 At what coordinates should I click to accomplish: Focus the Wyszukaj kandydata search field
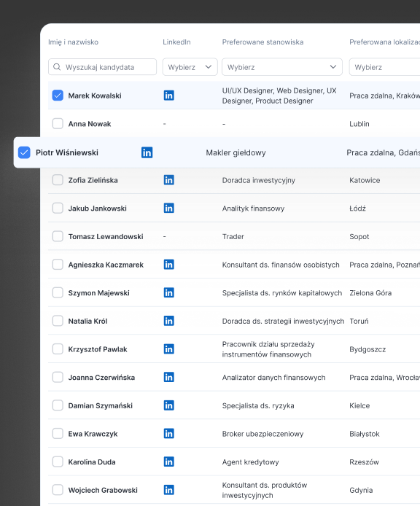102,67
